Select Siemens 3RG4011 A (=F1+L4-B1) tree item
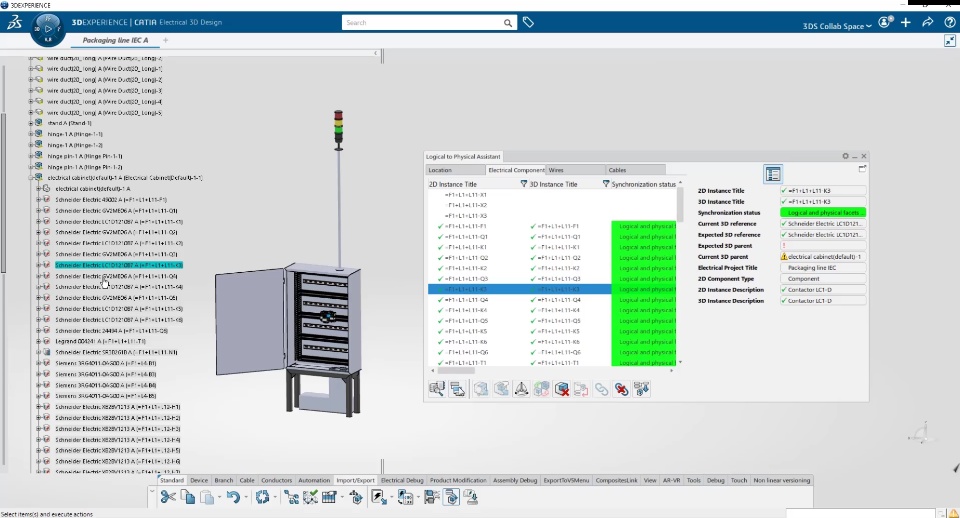960x518 pixels. pos(105,363)
